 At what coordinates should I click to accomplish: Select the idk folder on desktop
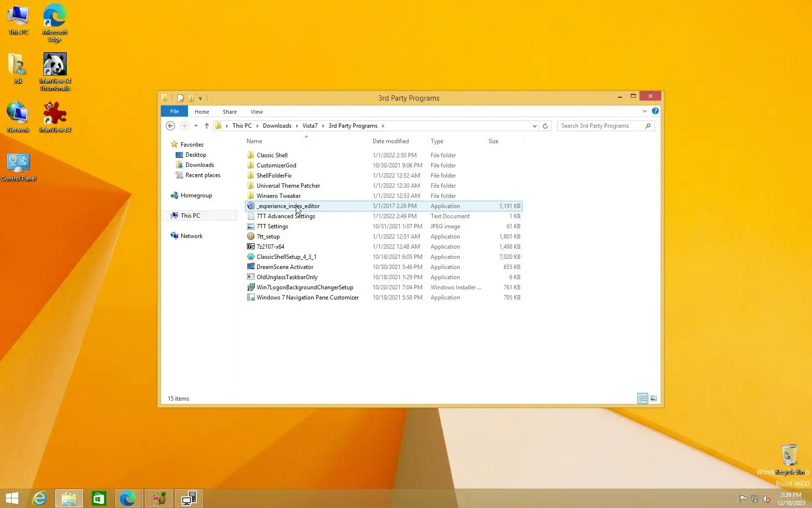[x=18, y=68]
